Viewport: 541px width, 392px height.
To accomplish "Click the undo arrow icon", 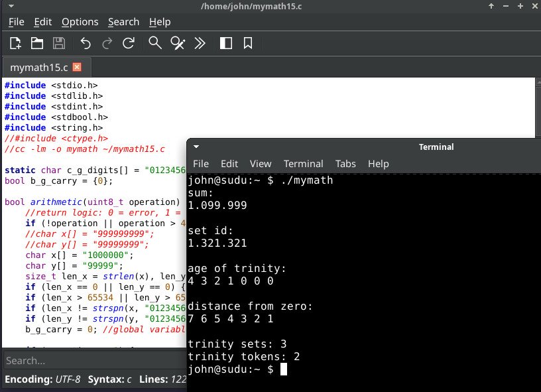I will (x=85, y=44).
